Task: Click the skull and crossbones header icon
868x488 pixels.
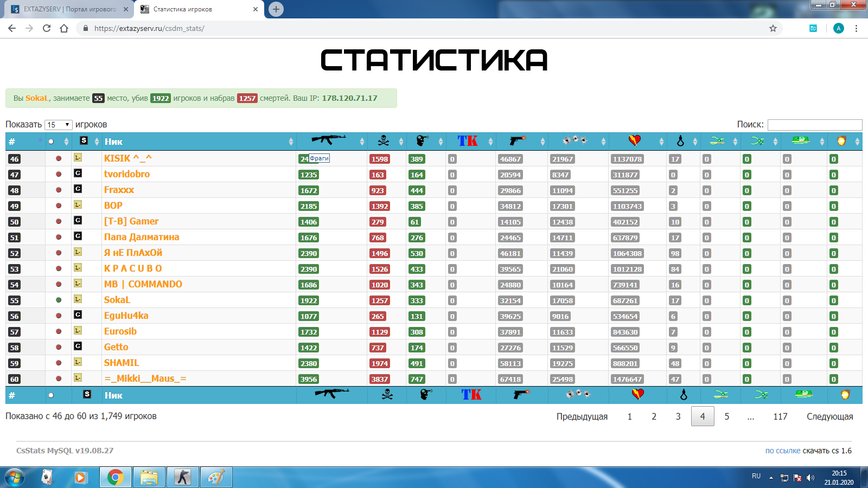Action: pyautogui.click(x=383, y=141)
